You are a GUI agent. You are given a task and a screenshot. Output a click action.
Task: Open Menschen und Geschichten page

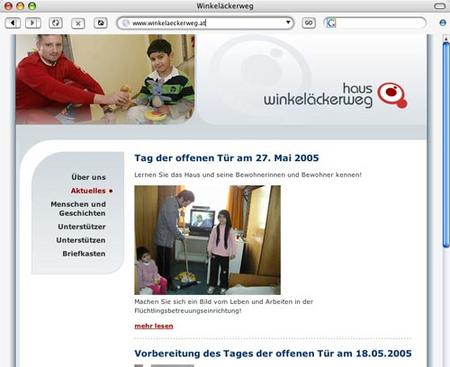click(78, 209)
